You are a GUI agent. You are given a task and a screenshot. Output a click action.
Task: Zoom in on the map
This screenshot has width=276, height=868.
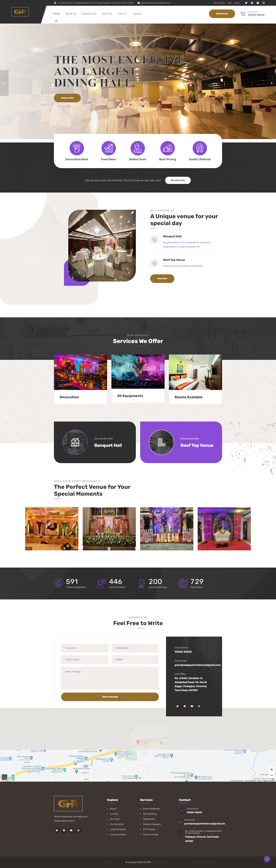272,769
